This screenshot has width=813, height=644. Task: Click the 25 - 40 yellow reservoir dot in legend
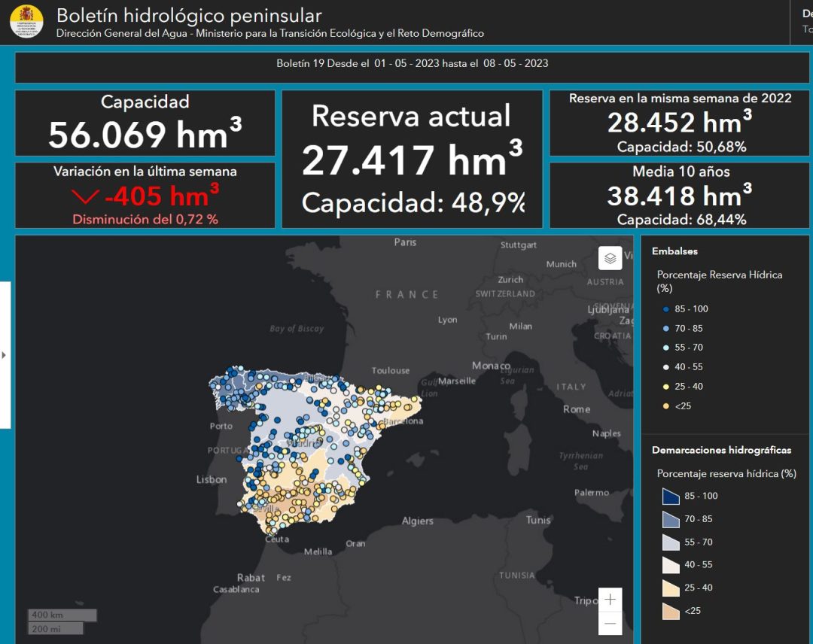tap(667, 387)
